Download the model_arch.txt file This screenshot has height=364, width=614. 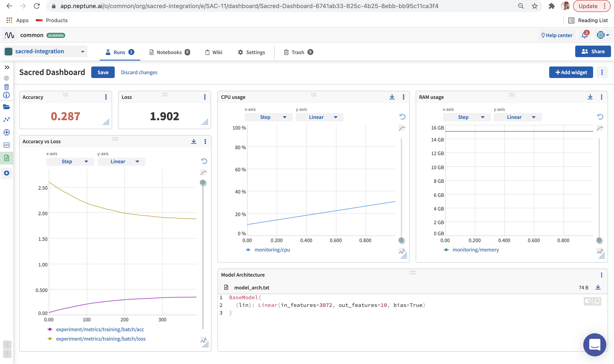click(x=598, y=287)
